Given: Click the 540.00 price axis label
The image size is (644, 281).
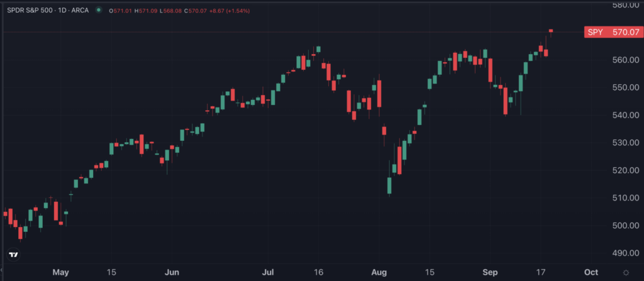Looking at the screenshot, I should pos(626,115).
